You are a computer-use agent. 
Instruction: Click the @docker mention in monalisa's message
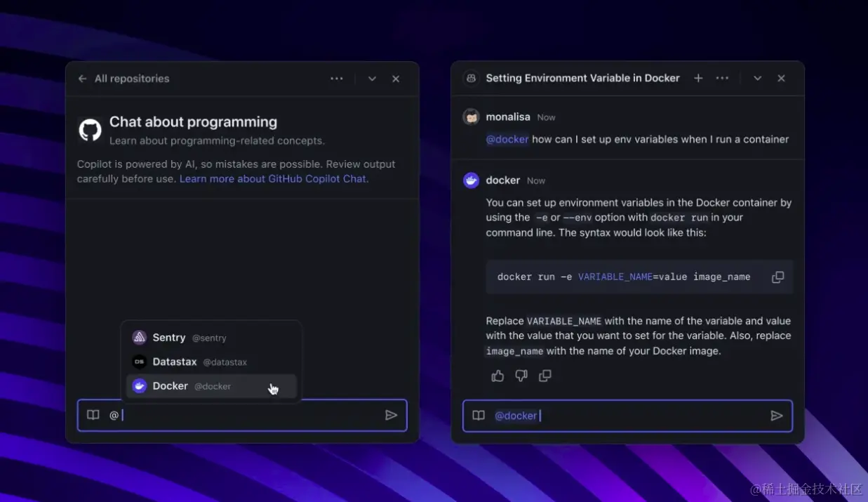(x=507, y=139)
